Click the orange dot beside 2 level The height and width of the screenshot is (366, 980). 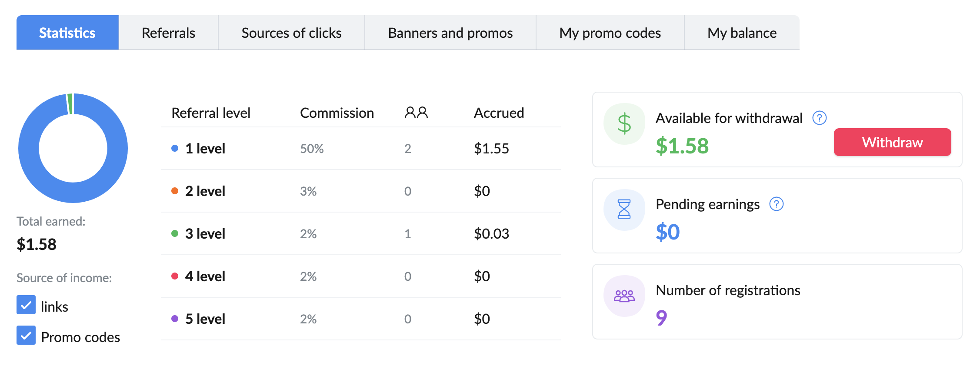(175, 191)
